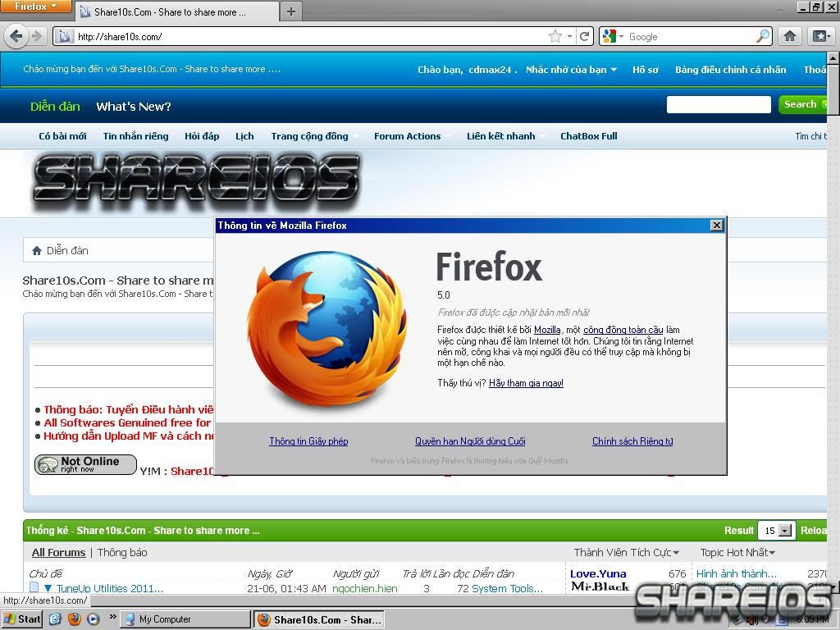This screenshot has width=840, height=630.
Task: Open the URL history dropdown arrow
Action: coord(569,36)
